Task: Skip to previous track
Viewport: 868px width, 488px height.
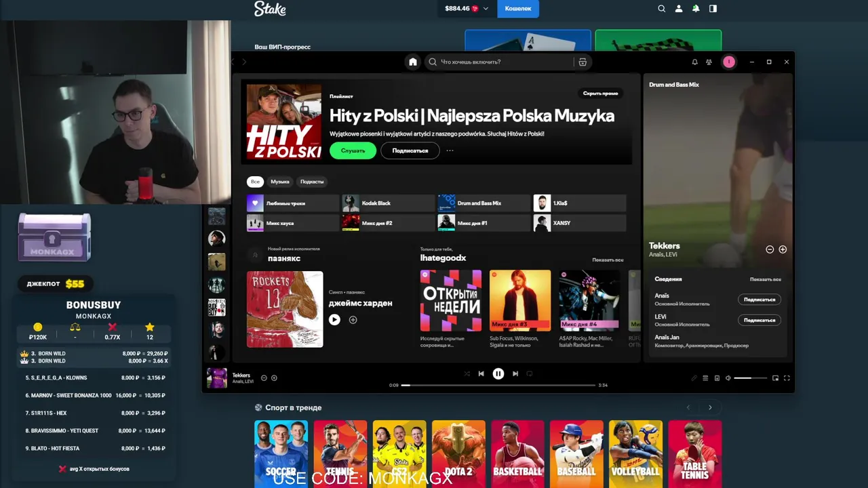Action: [x=481, y=373]
